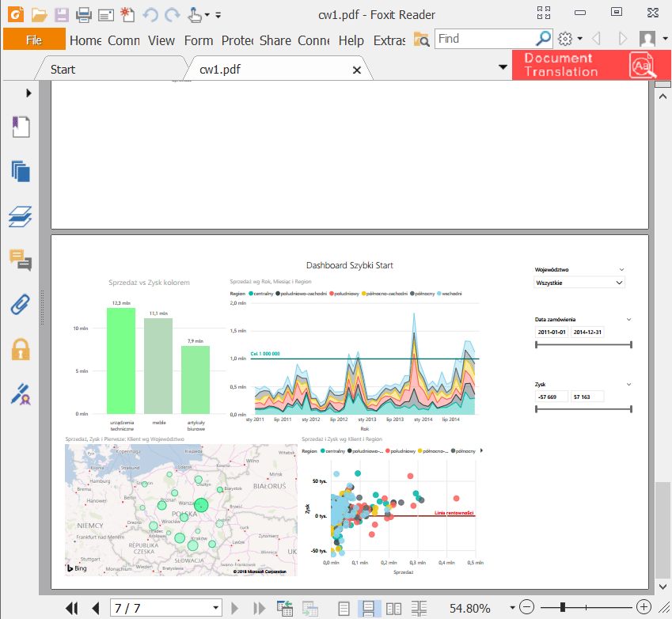Open the page number dropdown
Image resolution: width=672 pixels, height=619 pixels.
215,608
